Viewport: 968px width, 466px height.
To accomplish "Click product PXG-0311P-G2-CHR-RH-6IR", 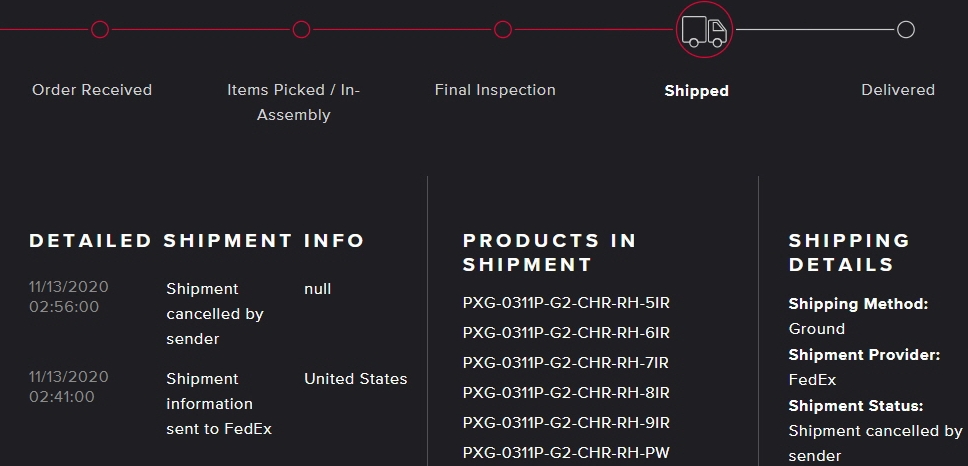I will [566, 333].
